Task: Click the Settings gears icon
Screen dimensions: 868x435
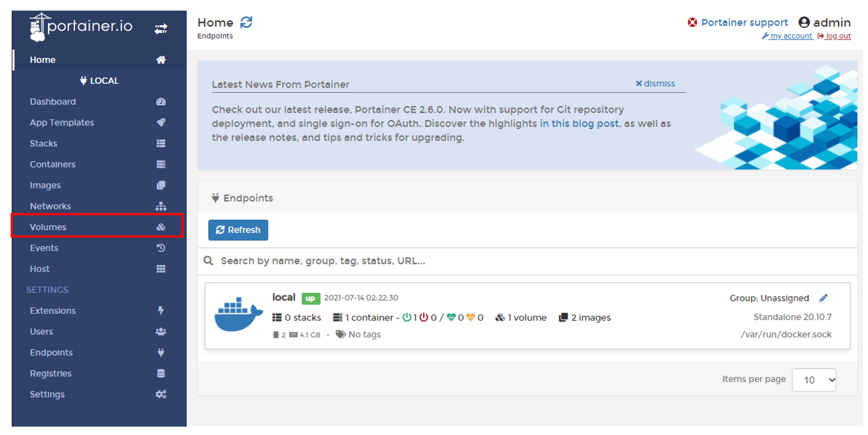Action: [161, 394]
